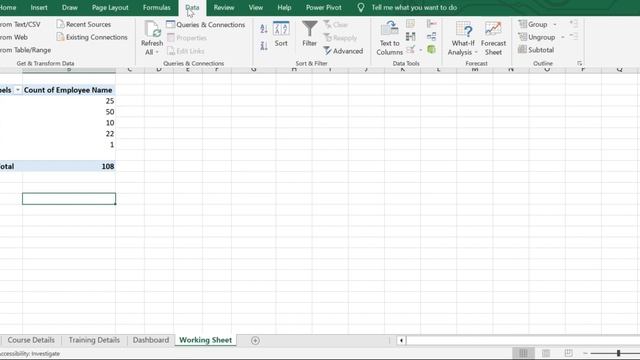This screenshot has width=640, height=360.
Task: Open Queries & Connections pane
Action: click(205, 25)
